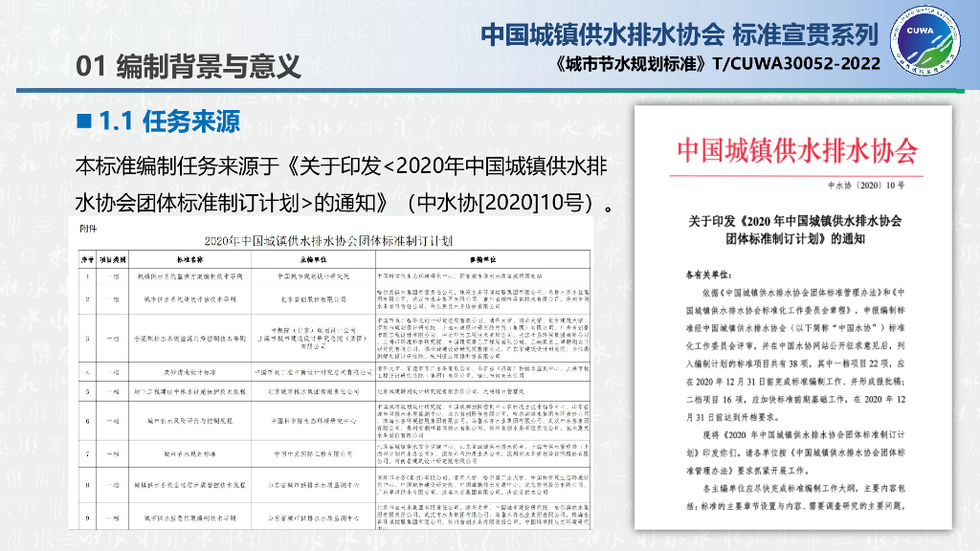Click '山东省城市供排水水质监测中心' in row 8
The width and height of the screenshot is (980, 551).
tap(313, 485)
